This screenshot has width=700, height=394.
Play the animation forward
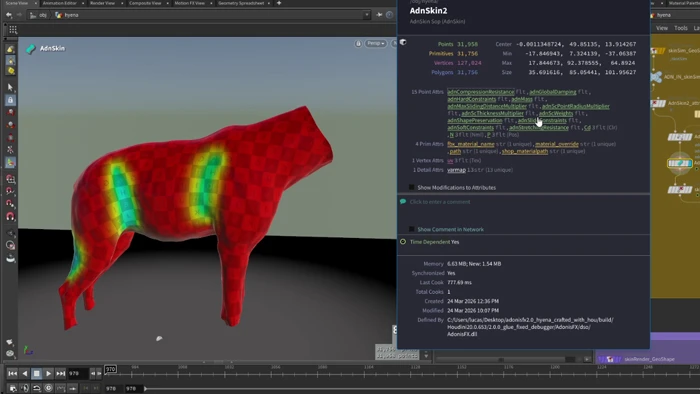(x=49, y=373)
